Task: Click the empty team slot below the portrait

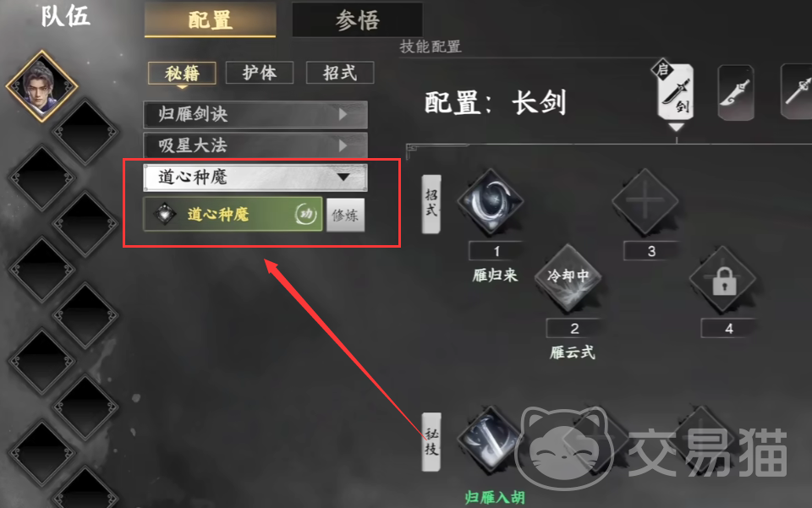Action: 86,132
